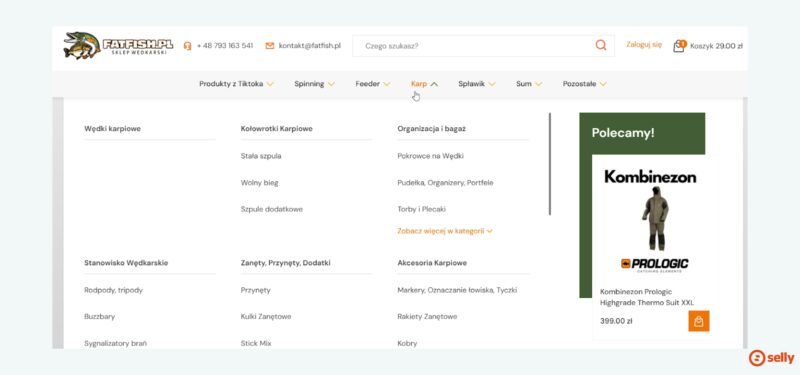800x375 pixels.
Task: Open Organizacja i bagaż category
Action: (x=432, y=129)
